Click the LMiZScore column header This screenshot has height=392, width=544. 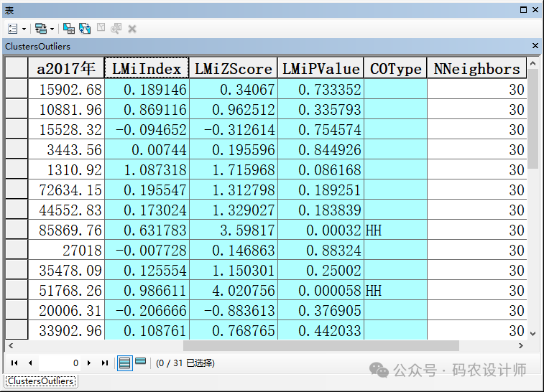[x=234, y=69]
